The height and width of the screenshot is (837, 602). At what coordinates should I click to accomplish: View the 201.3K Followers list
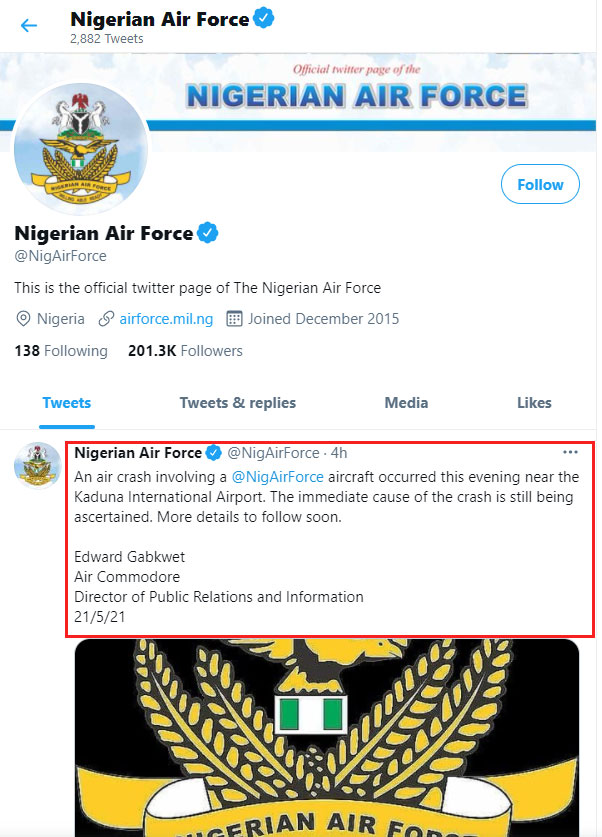click(x=185, y=351)
